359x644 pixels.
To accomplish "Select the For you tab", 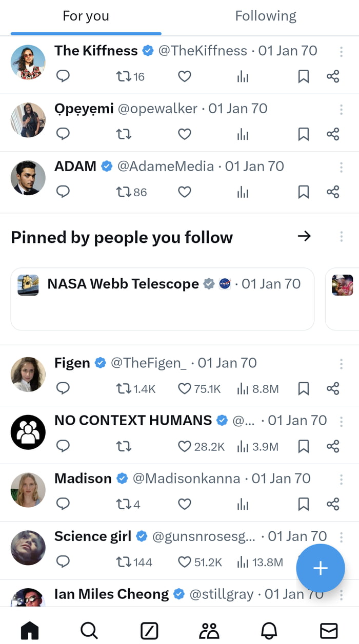I will (x=86, y=16).
